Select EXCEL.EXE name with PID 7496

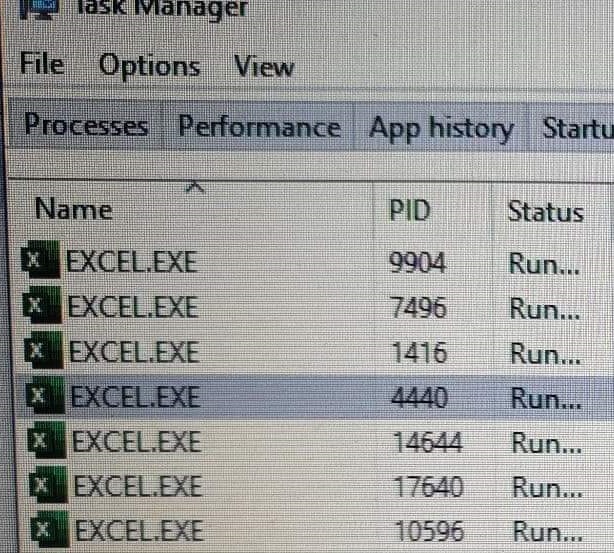[133, 307]
